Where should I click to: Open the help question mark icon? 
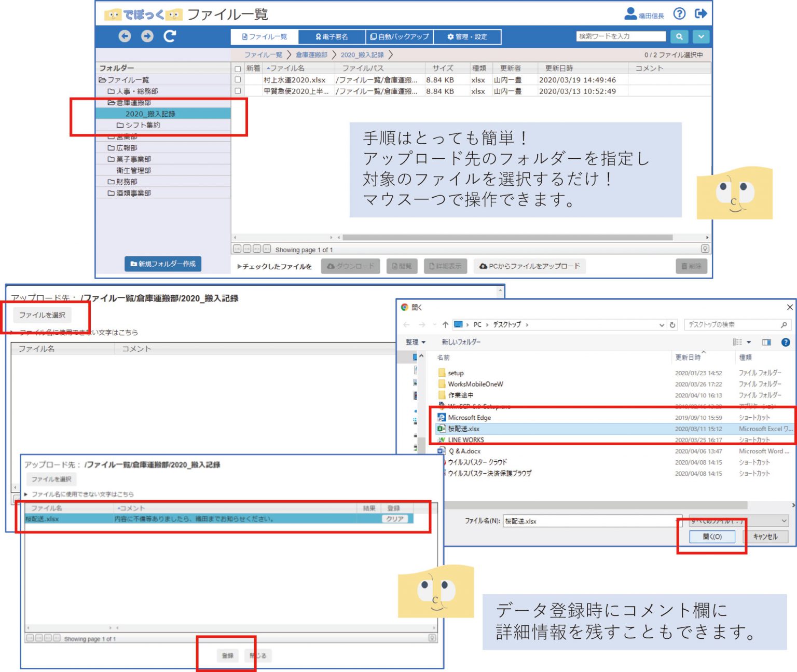[x=680, y=13]
